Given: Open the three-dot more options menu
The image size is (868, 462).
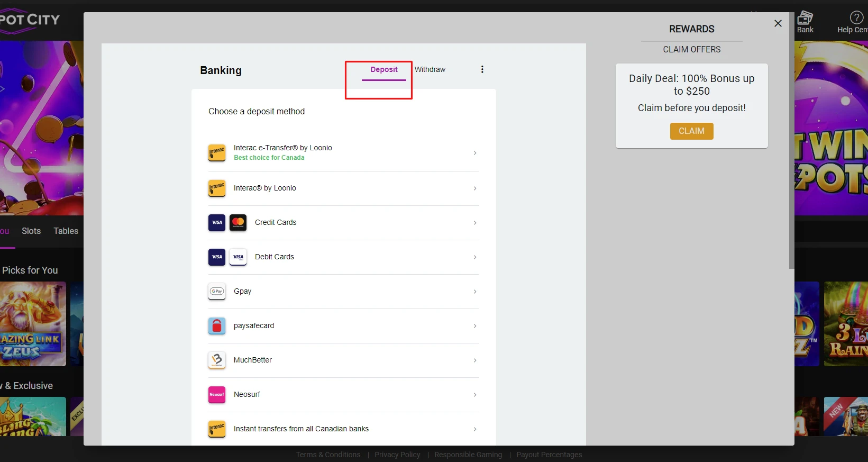Looking at the screenshot, I should pos(482,69).
